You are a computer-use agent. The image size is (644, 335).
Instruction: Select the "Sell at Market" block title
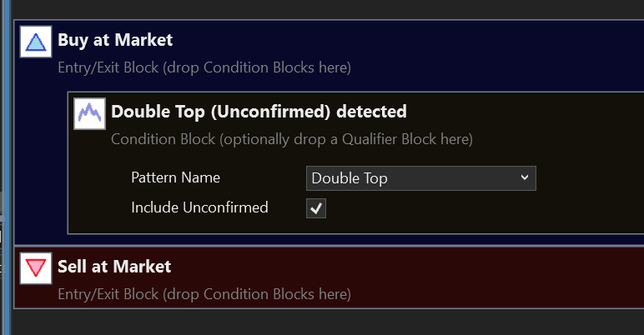pos(114,267)
